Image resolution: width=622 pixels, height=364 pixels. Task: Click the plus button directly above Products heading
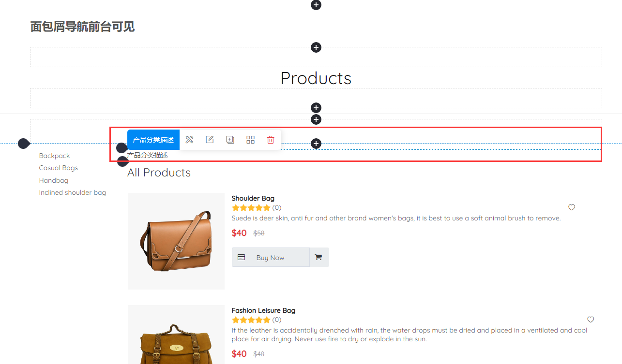click(x=316, y=47)
